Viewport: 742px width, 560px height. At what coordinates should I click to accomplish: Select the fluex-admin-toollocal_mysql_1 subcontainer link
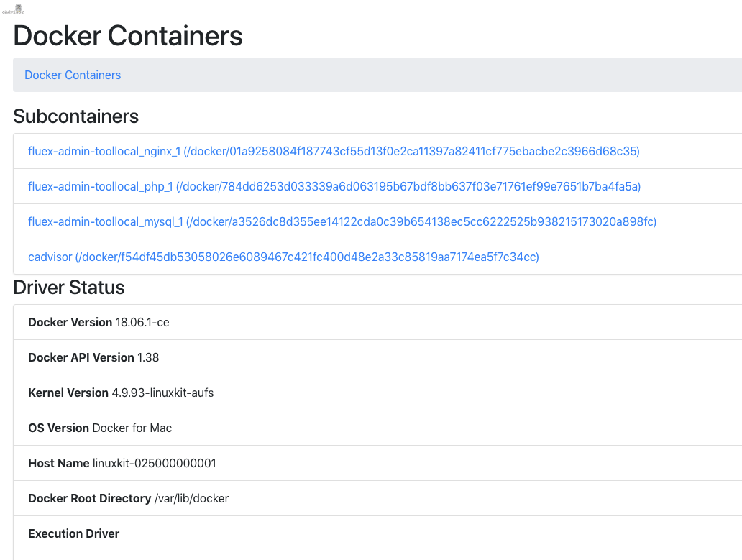[x=342, y=221]
